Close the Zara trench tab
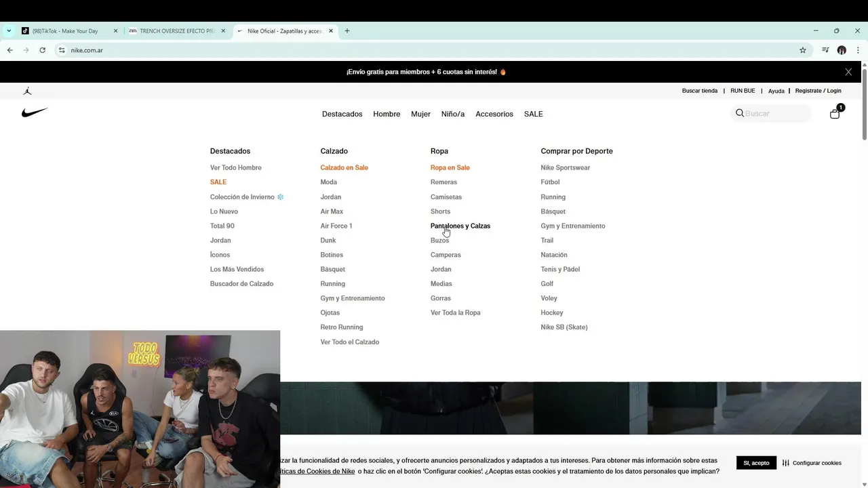The height and width of the screenshot is (488, 868). pyautogui.click(x=223, y=31)
